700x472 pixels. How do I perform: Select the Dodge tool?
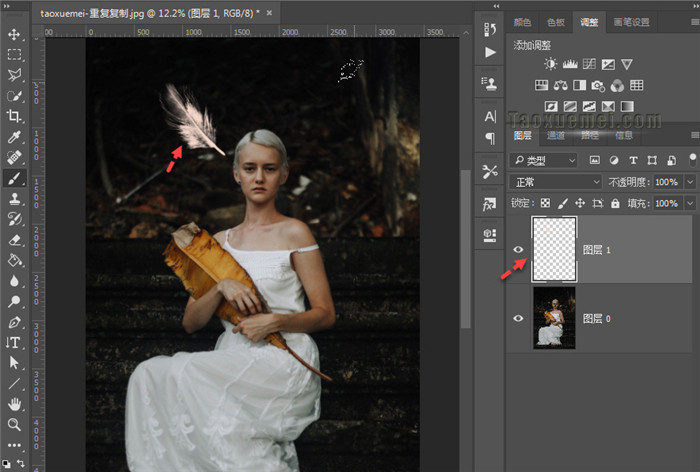[14, 301]
